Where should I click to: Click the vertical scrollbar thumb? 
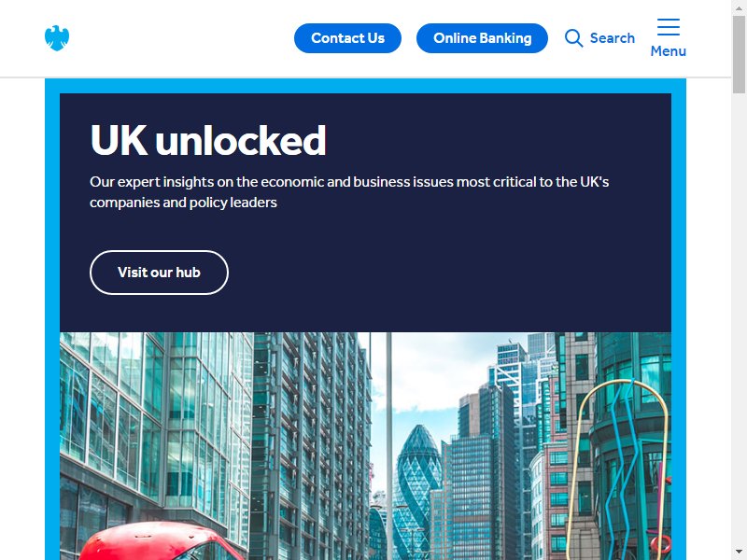pos(739,54)
